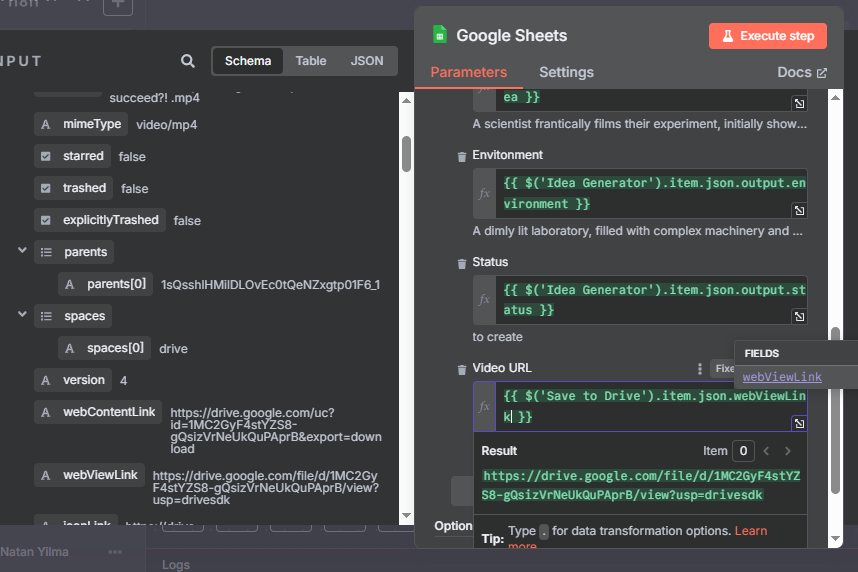Open expression editor for Status field
This screenshot has height=572, width=858.
(799, 316)
